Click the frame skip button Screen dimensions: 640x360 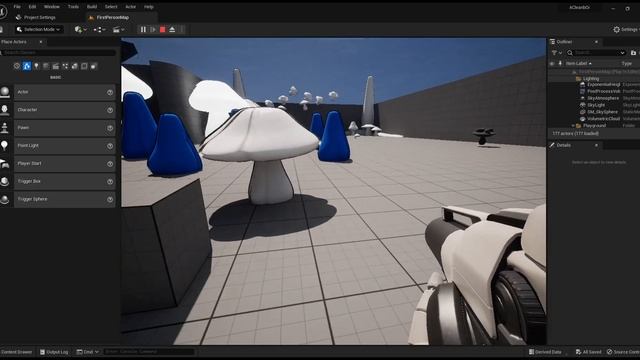[x=153, y=29]
